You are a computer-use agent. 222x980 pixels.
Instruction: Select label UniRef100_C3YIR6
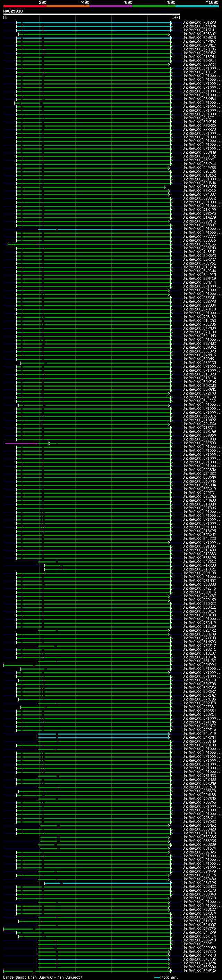(x=199, y=883)
